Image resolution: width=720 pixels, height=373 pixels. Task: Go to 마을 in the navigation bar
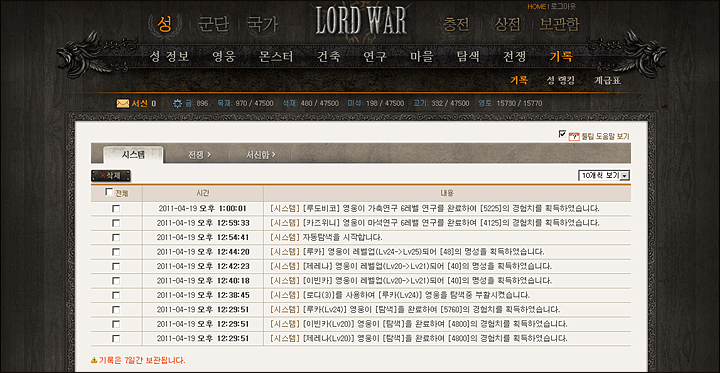(422, 57)
